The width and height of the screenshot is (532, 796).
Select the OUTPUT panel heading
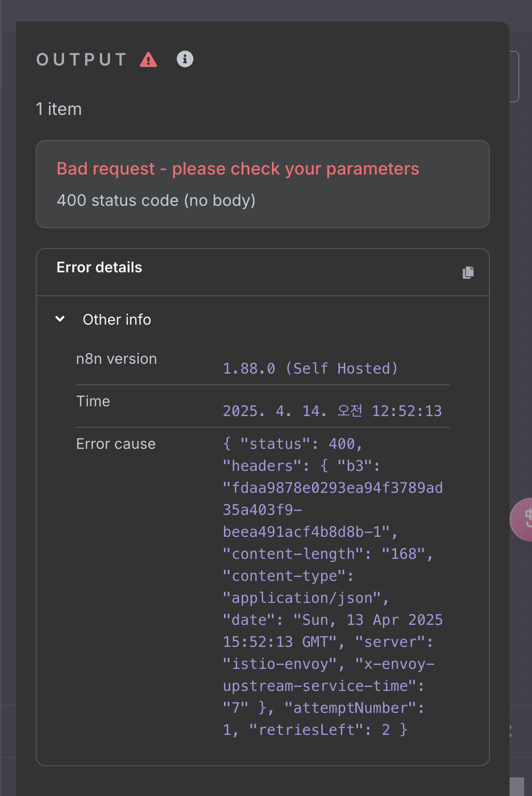click(82, 60)
